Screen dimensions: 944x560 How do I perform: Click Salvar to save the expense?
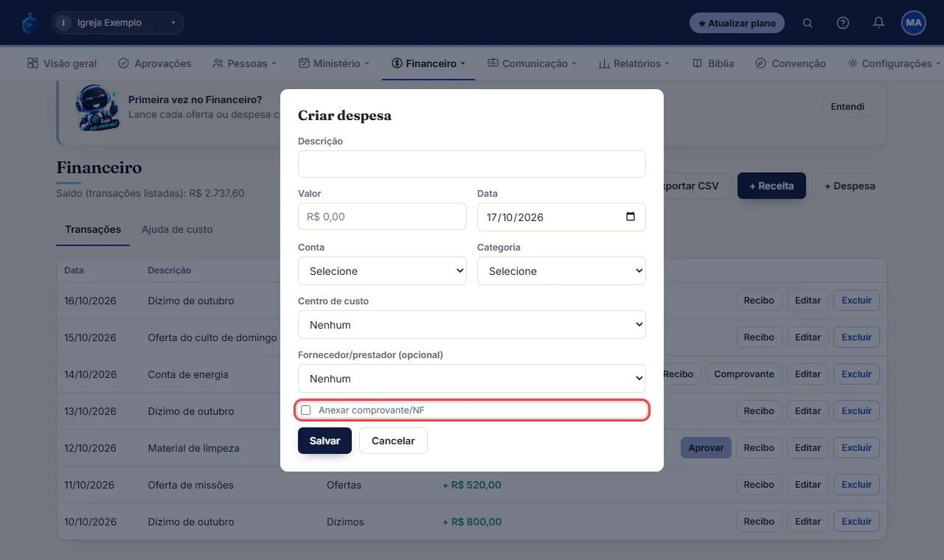(x=324, y=441)
